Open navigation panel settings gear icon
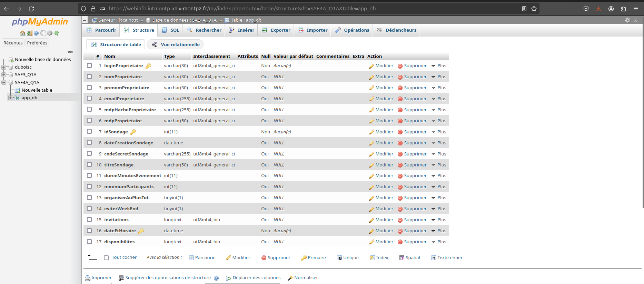The height and width of the screenshot is (284, 644). 50,33
